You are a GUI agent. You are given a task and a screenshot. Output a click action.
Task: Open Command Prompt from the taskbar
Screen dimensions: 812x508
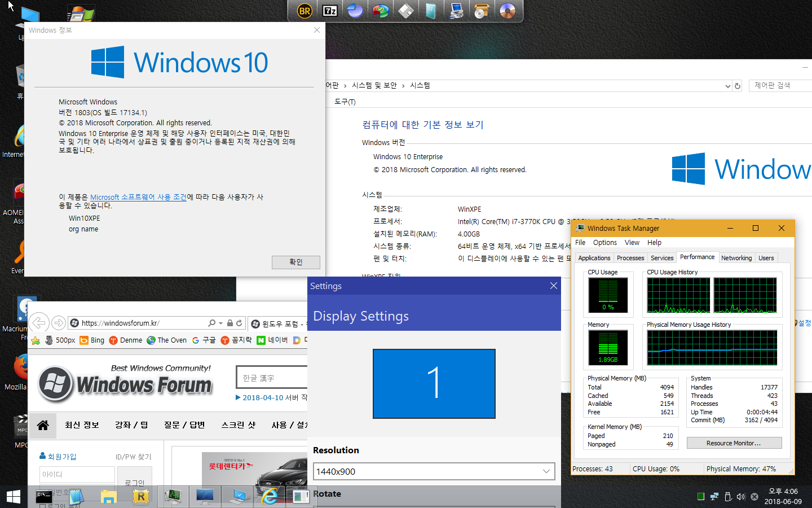(x=44, y=496)
